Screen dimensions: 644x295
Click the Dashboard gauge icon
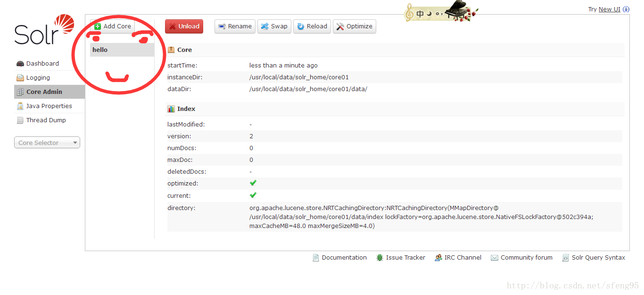point(20,64)
